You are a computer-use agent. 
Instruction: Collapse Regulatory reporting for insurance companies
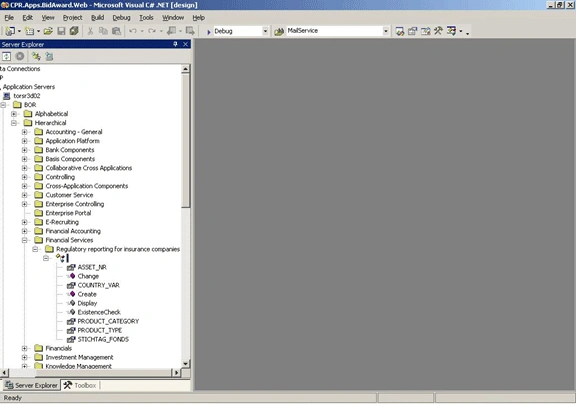tap(35, 249)
